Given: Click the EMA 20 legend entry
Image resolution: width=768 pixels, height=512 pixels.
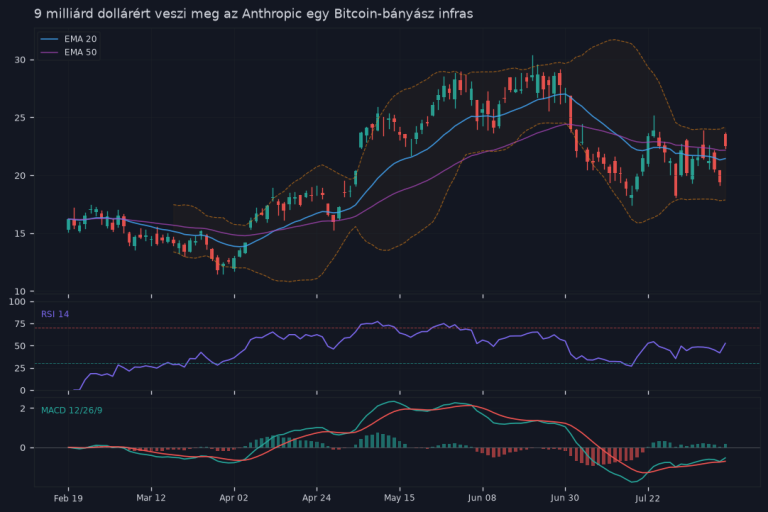Looking at the screenshot, I should tap(69, 39).
